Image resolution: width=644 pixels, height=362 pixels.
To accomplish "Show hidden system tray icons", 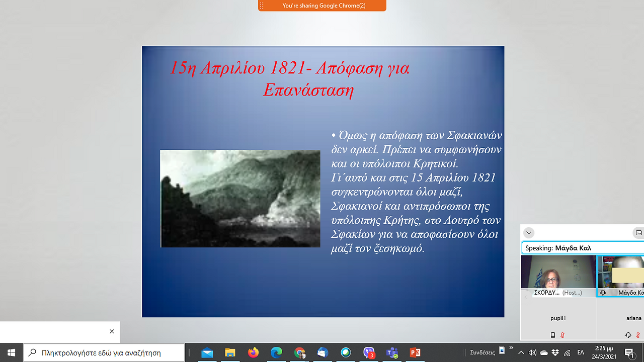I will pos(521,352).
